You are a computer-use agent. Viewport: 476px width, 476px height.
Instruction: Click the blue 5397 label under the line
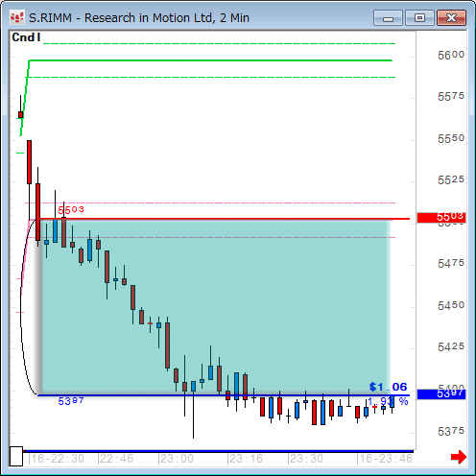(x=71, y=401)
